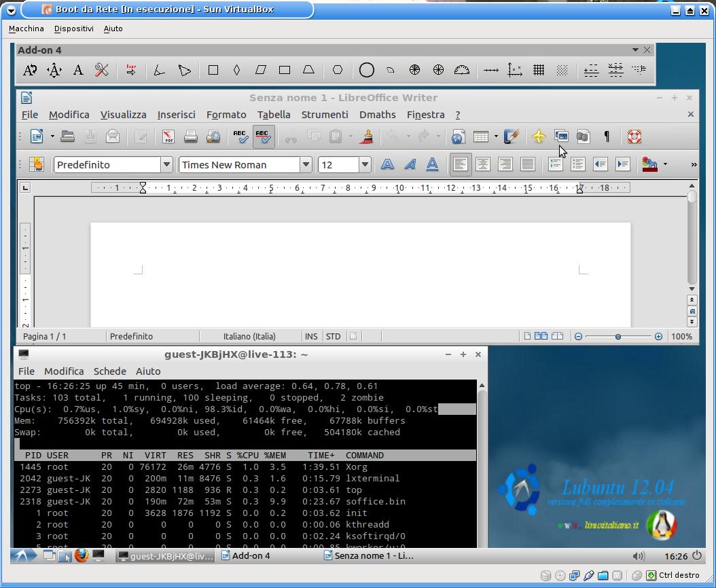Launch Firefox from the taskbar

(82, 555)
